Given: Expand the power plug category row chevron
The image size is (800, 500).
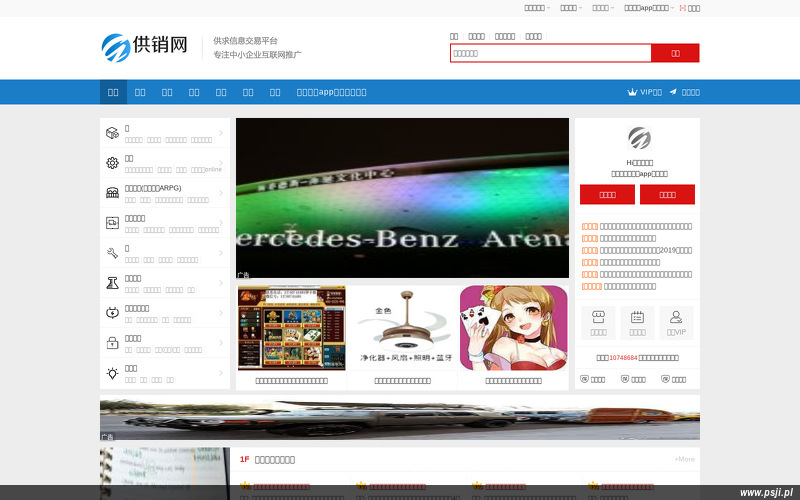Looking at the screenshot, I should point(221,313).
